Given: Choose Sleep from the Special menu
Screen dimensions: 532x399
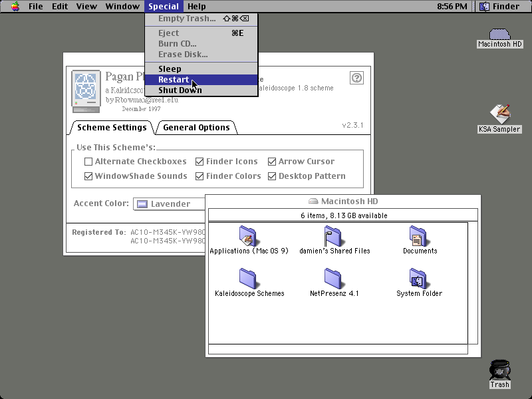Looking at the screenshot, I should click(x=201, y=69).
